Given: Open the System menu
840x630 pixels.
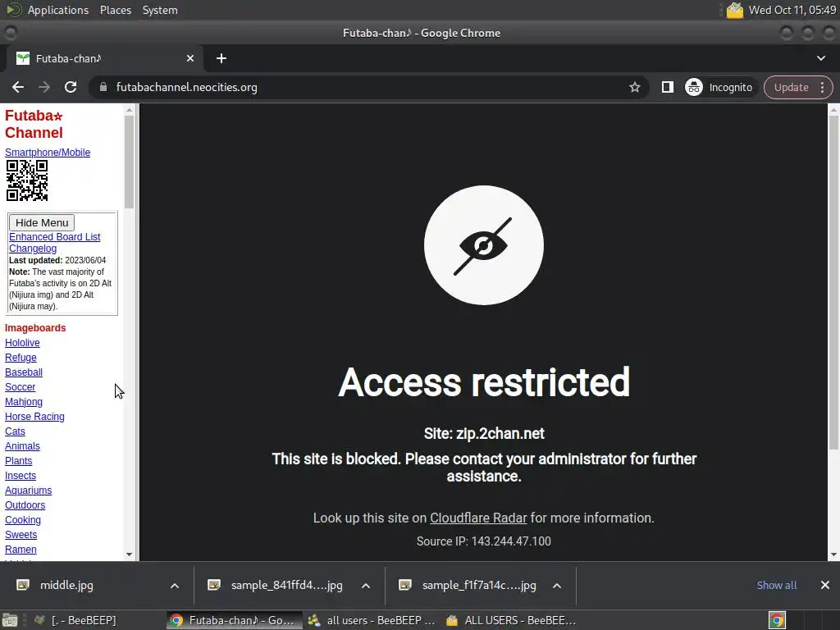Looking at the screenshot, I should click(160, 10).
